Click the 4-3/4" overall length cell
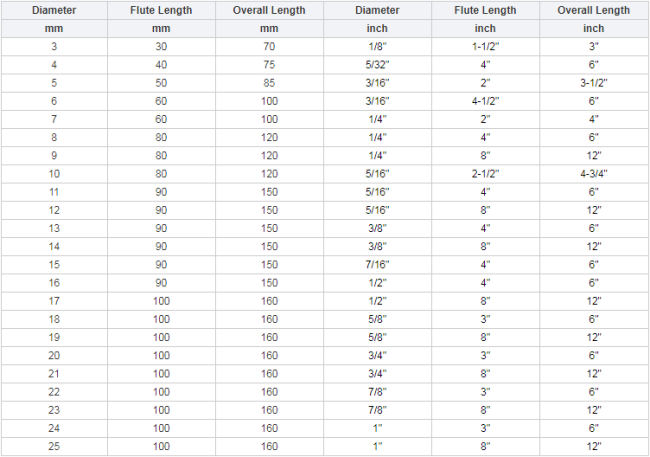650x457 pixels. click(594, 174)
